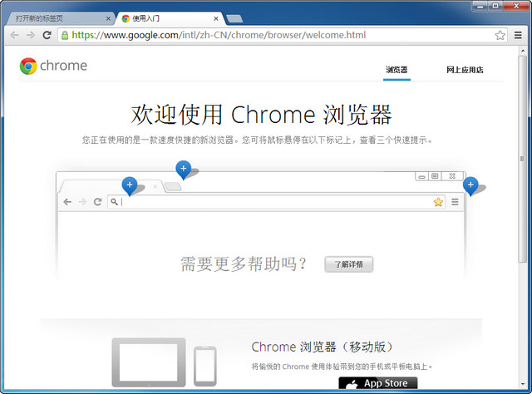
Task: Click the blue plus marker above the illustrated new-tab button
Action: click(x=183, y=169)
